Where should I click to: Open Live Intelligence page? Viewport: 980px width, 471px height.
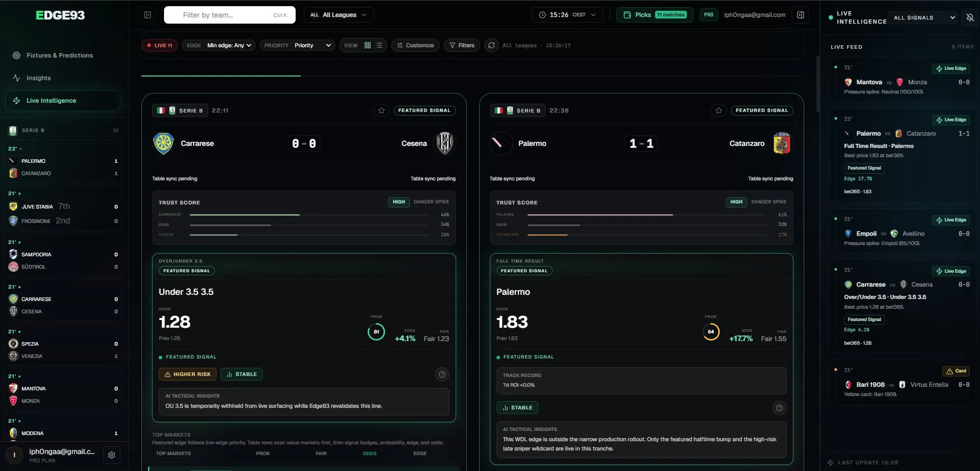click(x=63, y=101)
